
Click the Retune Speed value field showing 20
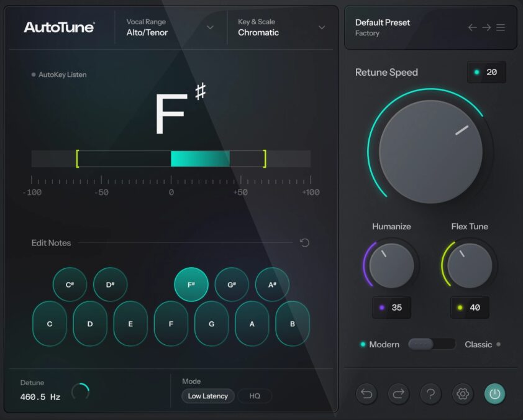pos(486,72)
